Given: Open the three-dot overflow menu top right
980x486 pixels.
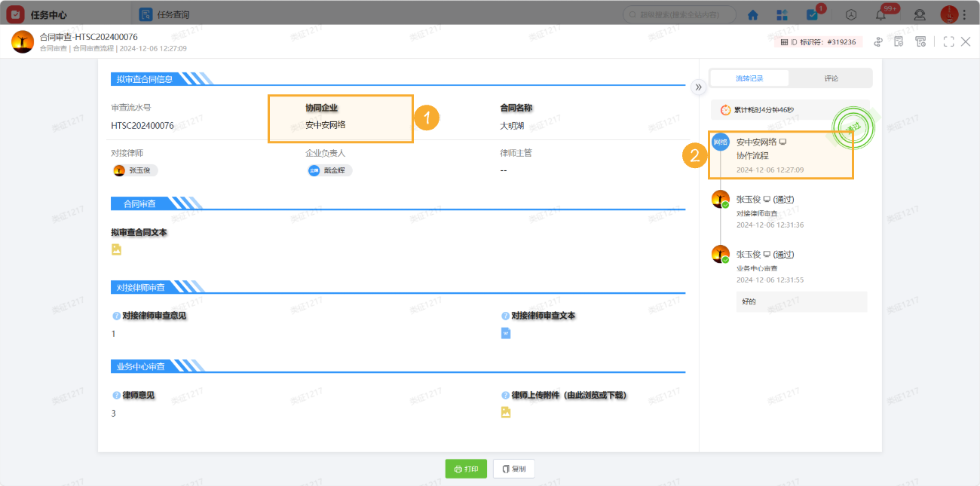Looking at the screenshot, I should point(967,14).
